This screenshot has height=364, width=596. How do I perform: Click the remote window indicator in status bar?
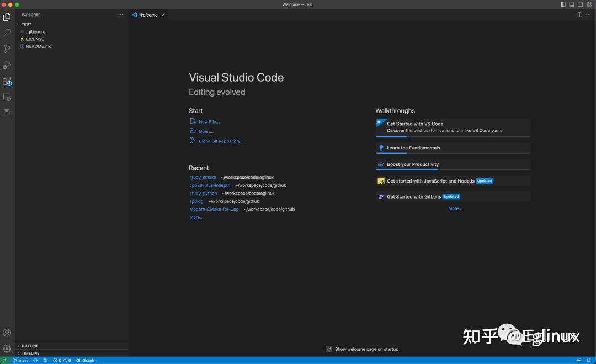tap(4, 360)
